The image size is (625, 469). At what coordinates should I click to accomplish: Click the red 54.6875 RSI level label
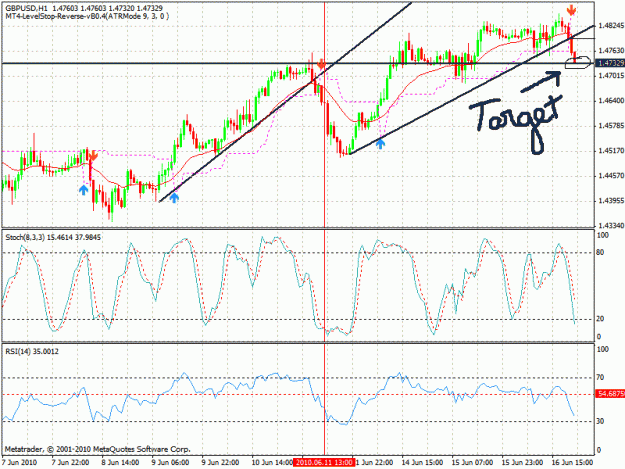[610, 394]
